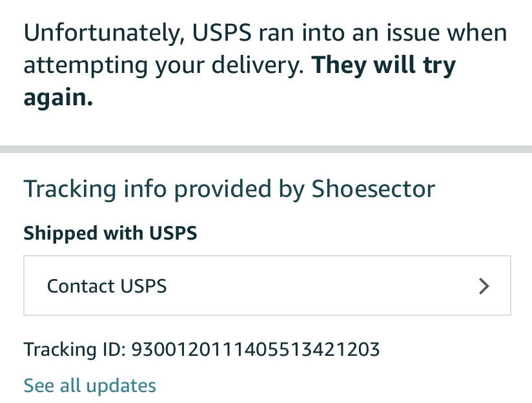Image resolution: width=532 pixels, height=403 pixels.
Task: Open the Contact USPS row
Action: (x=267, y=285)
